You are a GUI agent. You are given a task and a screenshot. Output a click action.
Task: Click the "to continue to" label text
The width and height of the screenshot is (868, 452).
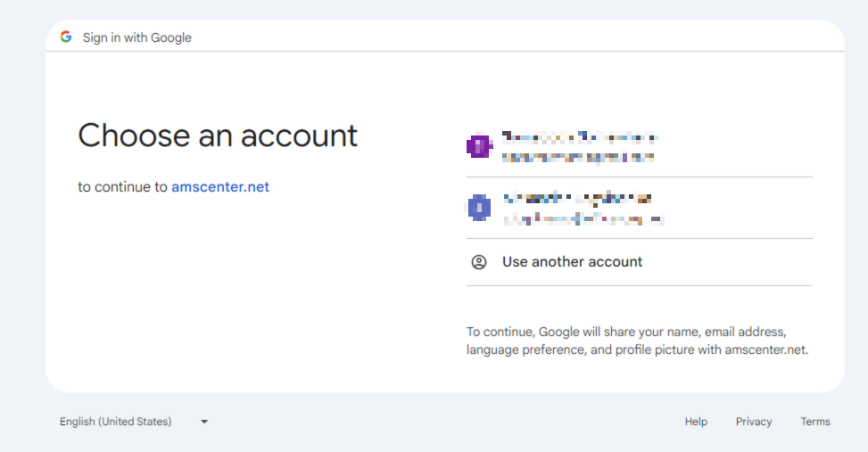[122, 187]
